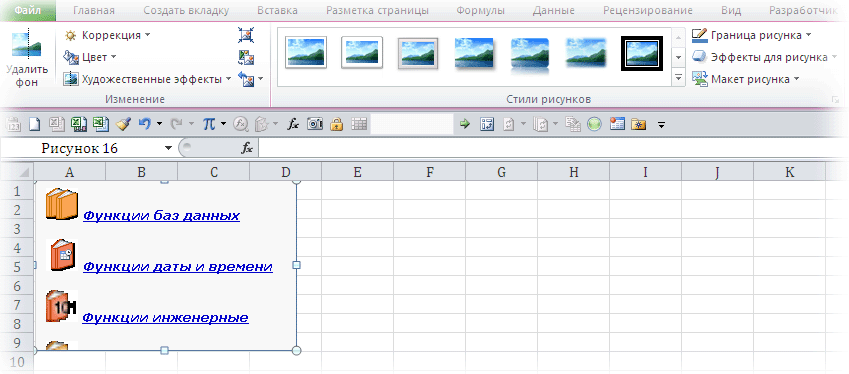849x374 pixels.
Task: Switch to the Формулы tab
Action: click(480, 10)
